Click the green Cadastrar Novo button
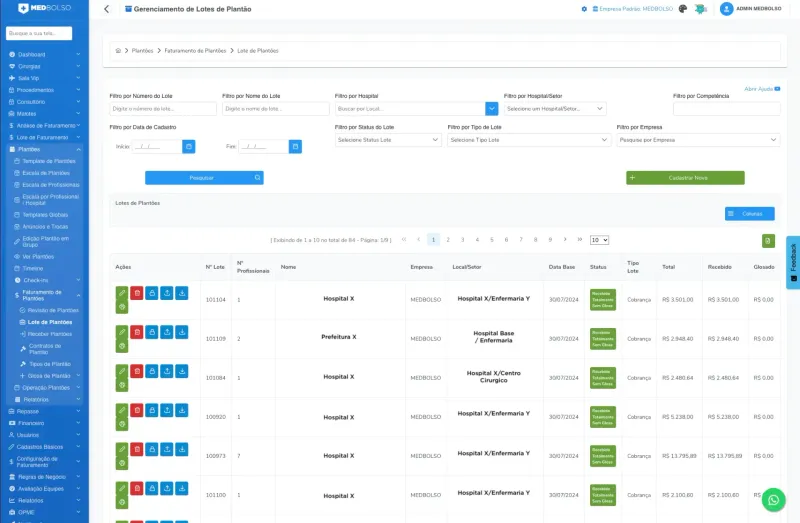Viewport: 800px width, 523px height. [685, 178]
